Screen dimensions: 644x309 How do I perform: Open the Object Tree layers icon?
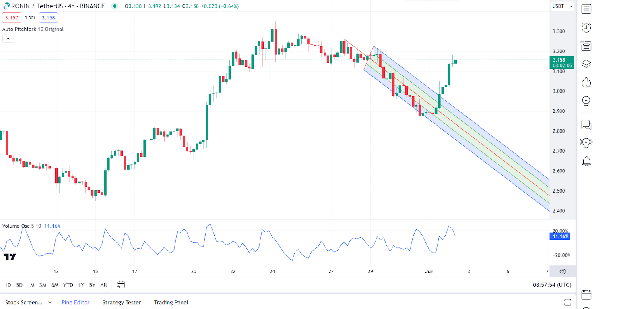(x=586, y=64)
